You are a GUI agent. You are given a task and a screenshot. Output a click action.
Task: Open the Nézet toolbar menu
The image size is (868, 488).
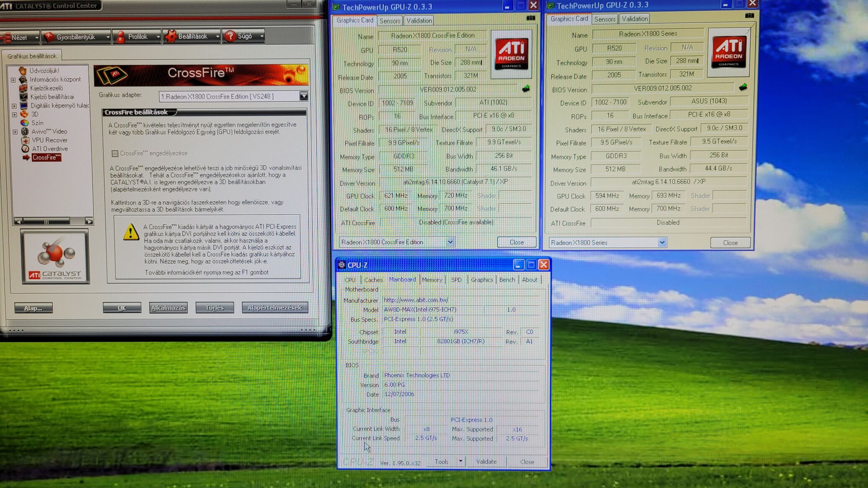coord(20,37)
